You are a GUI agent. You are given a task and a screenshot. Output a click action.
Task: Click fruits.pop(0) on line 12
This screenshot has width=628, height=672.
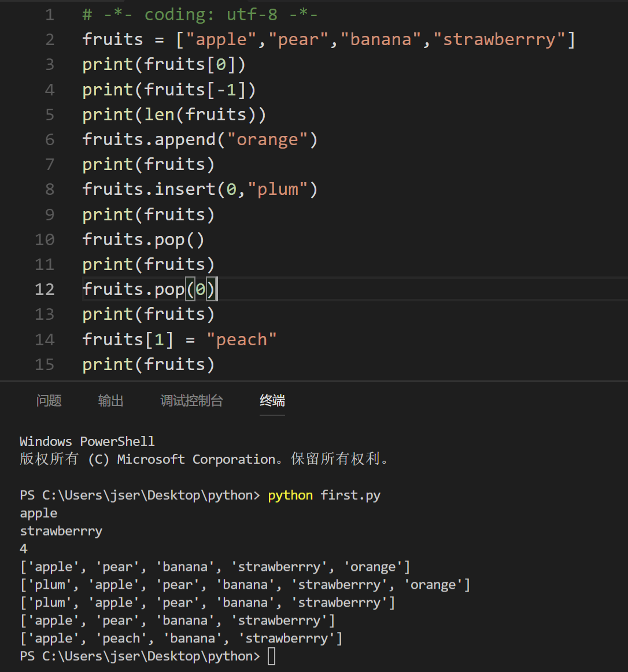pos(149,289)
